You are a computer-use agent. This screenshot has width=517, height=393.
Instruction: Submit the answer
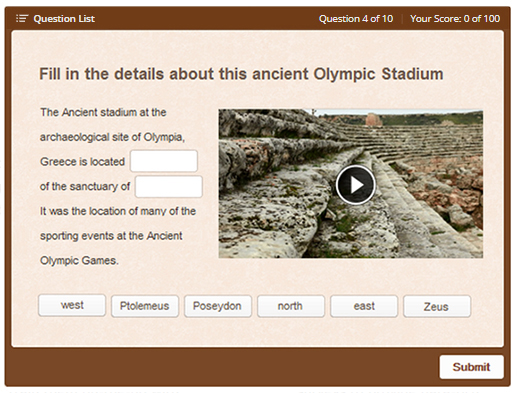(471, 367)
